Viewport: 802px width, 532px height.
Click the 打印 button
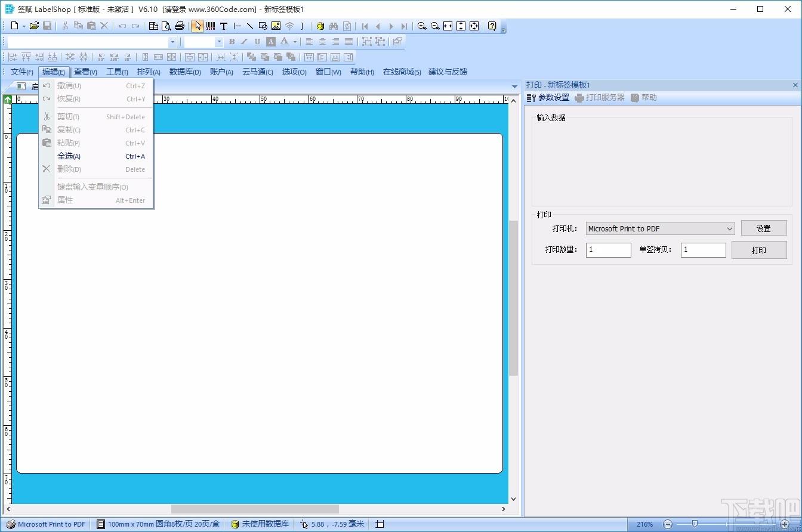pos(759,250)
